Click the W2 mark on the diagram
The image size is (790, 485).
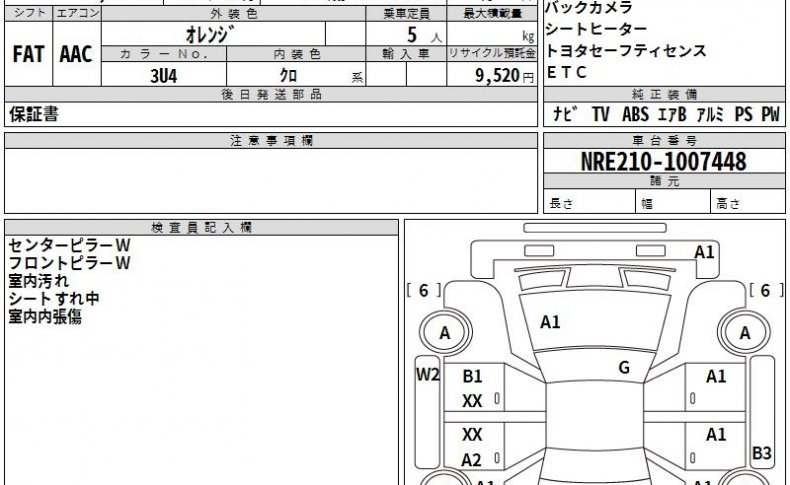[x=428, y=374]
